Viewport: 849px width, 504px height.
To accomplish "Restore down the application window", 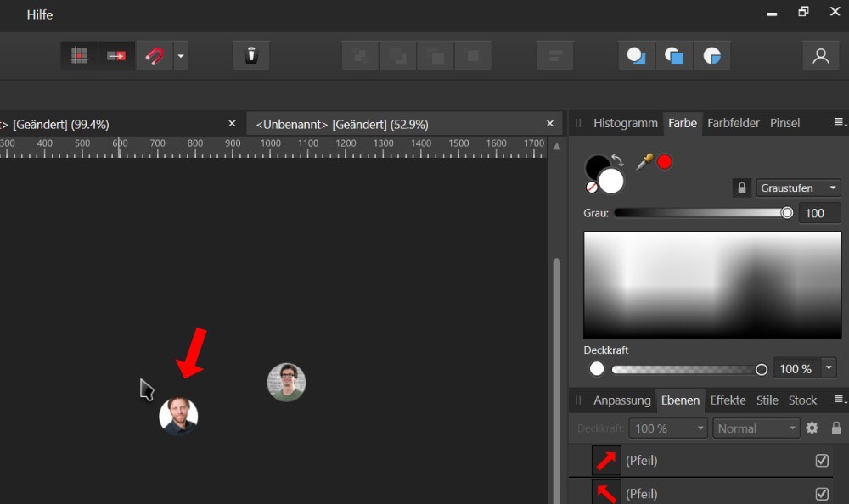I will click(803, 11).
